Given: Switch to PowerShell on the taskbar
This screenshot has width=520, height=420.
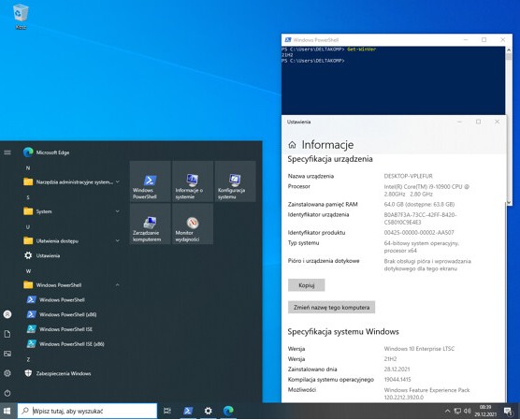Looking at the screenshot, I should coord(188,412).
